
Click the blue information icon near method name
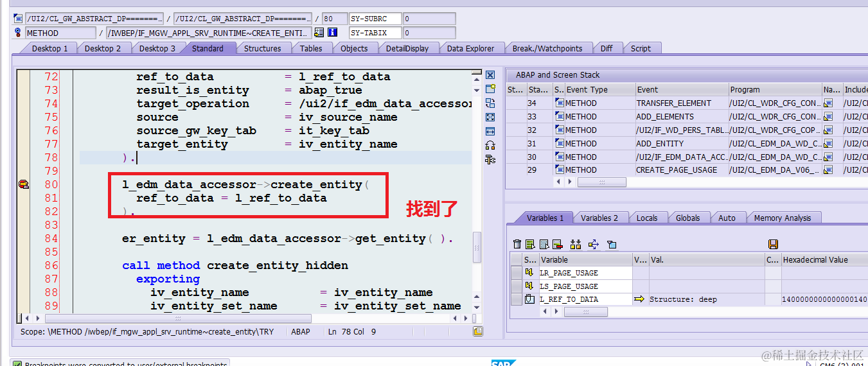(332, 33)
